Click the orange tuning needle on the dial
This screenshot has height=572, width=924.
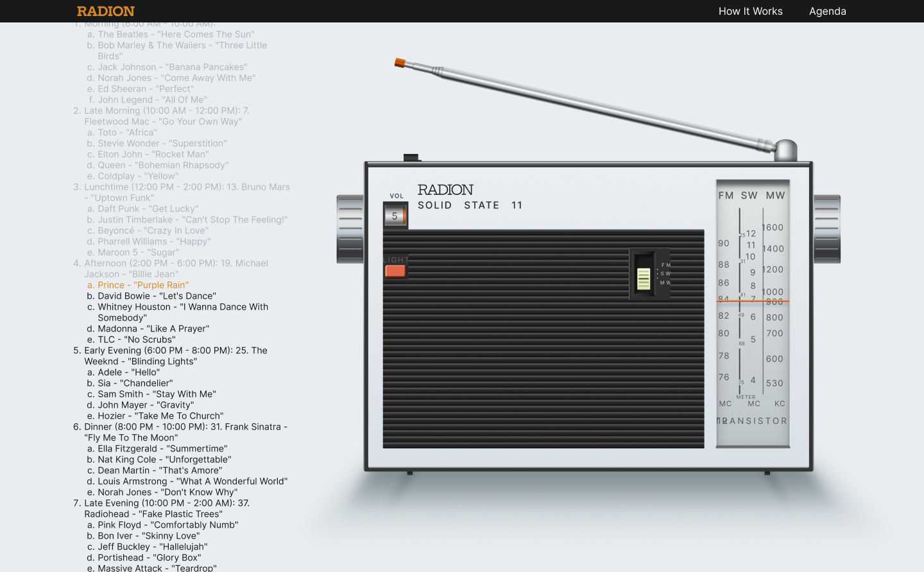click(x=752, y=301)
